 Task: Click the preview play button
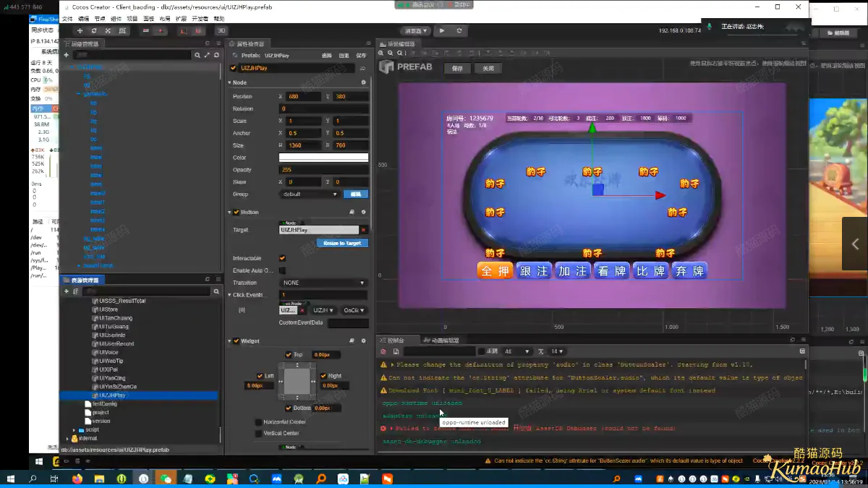coord(443,31)
